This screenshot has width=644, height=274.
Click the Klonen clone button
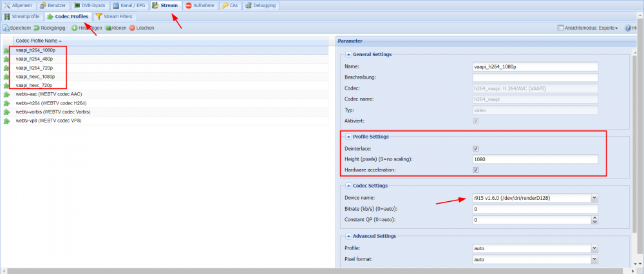[x=116, y=28]
